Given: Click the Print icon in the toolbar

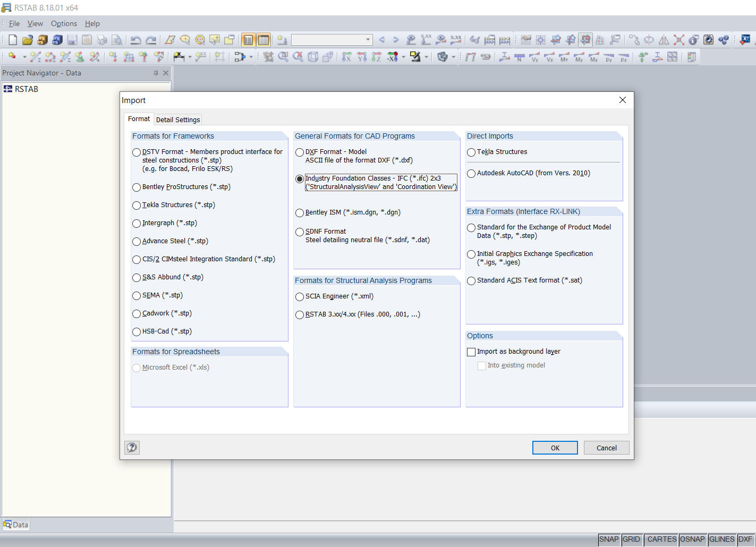Looking at the screenshot, I should coord(101,40).
